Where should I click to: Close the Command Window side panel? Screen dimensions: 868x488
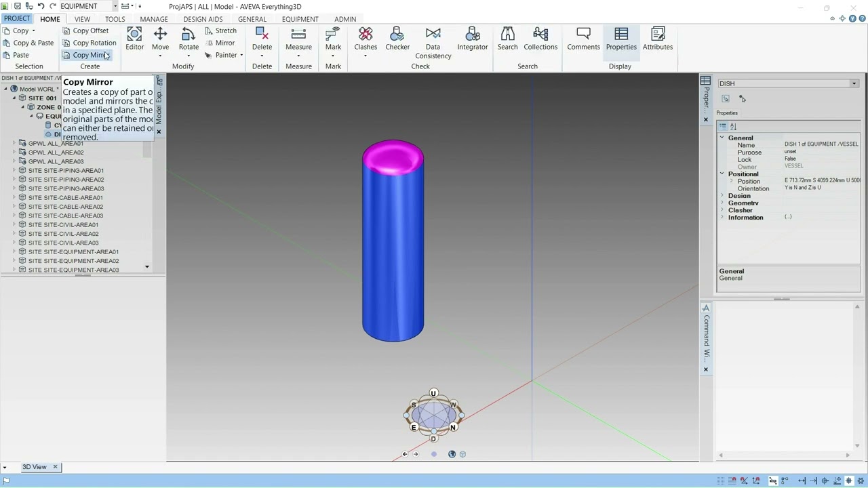(705, 369)
